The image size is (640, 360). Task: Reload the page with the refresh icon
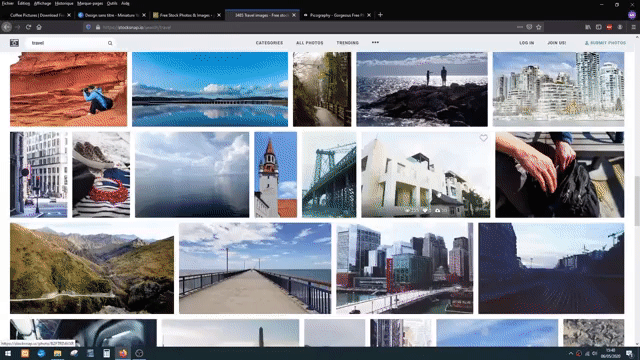tap(28, 27)
